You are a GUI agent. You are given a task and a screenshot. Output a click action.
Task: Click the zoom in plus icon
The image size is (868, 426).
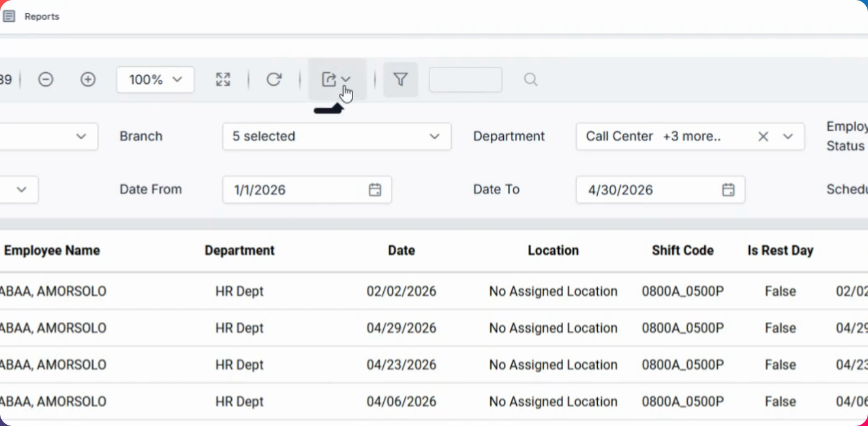pyautogui.click(x=88, y=79)
